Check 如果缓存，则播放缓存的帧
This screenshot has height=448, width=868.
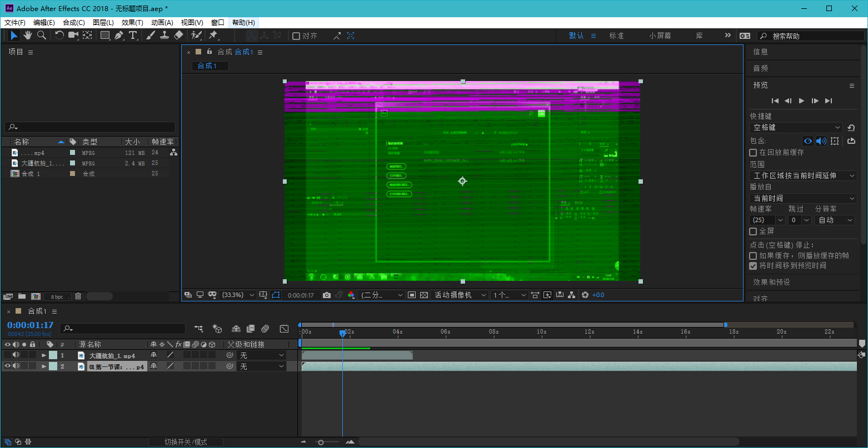(x=753, y=256)
